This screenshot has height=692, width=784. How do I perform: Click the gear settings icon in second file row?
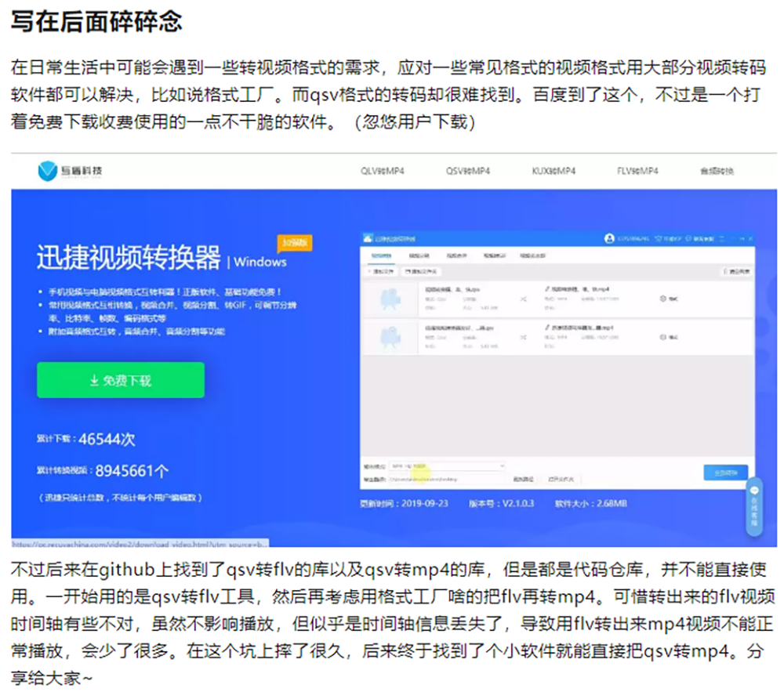pos(663,337)
